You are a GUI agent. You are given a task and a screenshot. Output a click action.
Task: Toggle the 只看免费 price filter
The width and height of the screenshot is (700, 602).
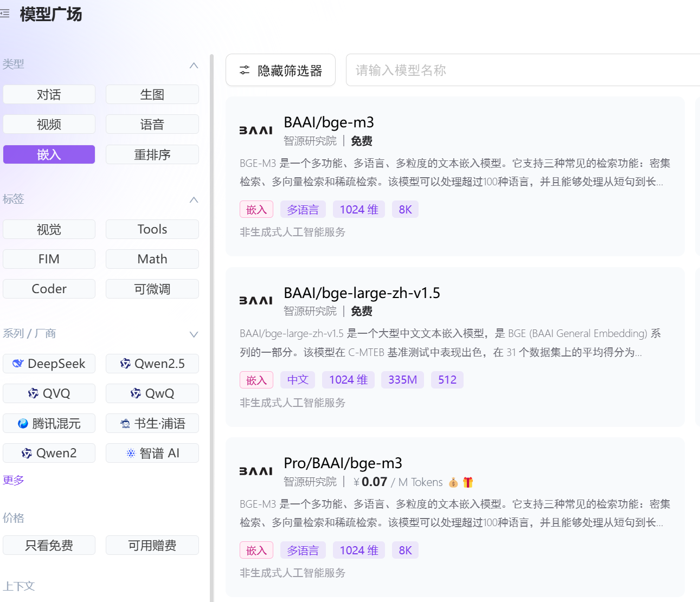(49, 545)
